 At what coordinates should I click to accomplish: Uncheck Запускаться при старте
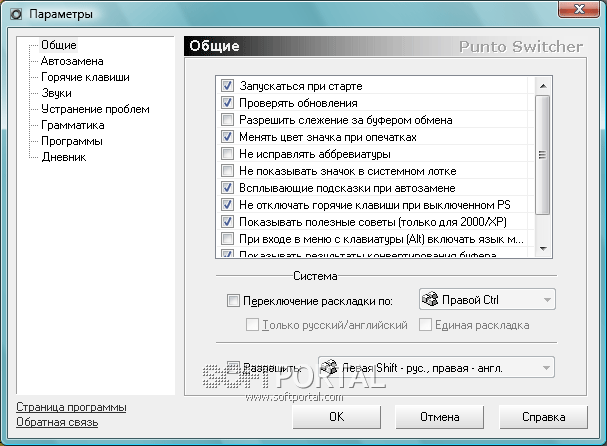(x=227, y=86)
